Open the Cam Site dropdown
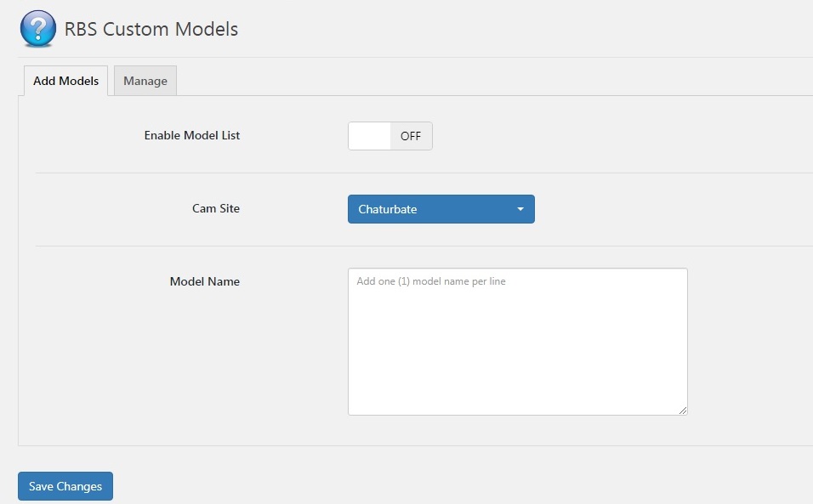The image size is (813, 504). click(x=441, y=209)
